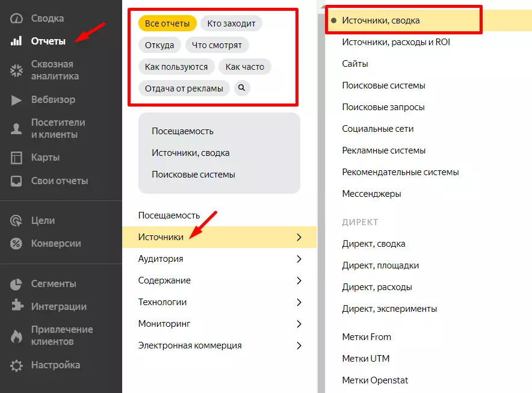The width and height of the screenshot is (532, 393).
Task: Click the Конверсии percent icon
Action: pos(16,244)
